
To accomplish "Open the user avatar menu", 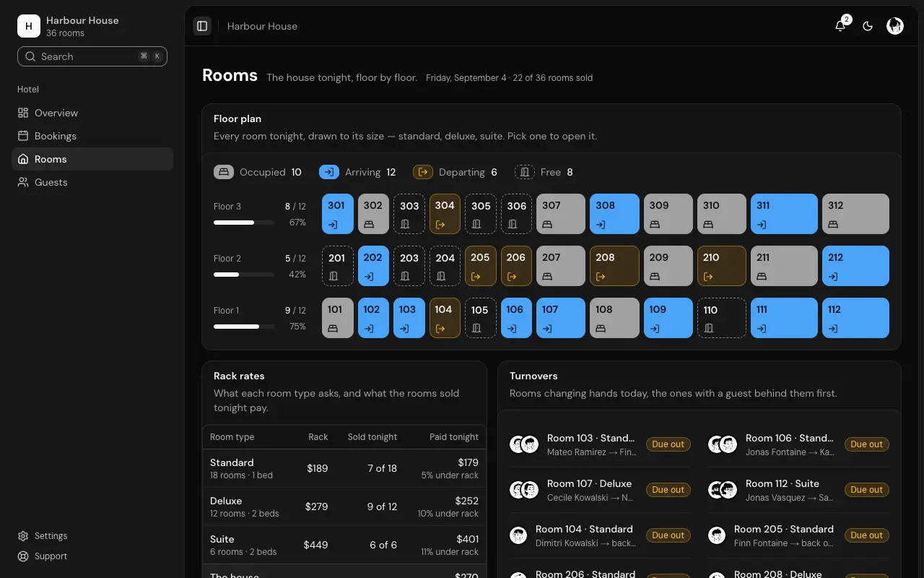I will 895,26.
